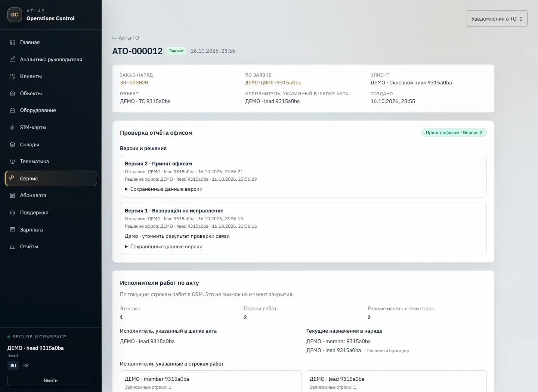Open the Склады page
Screen dimensions: 538x392
(51, 144)
